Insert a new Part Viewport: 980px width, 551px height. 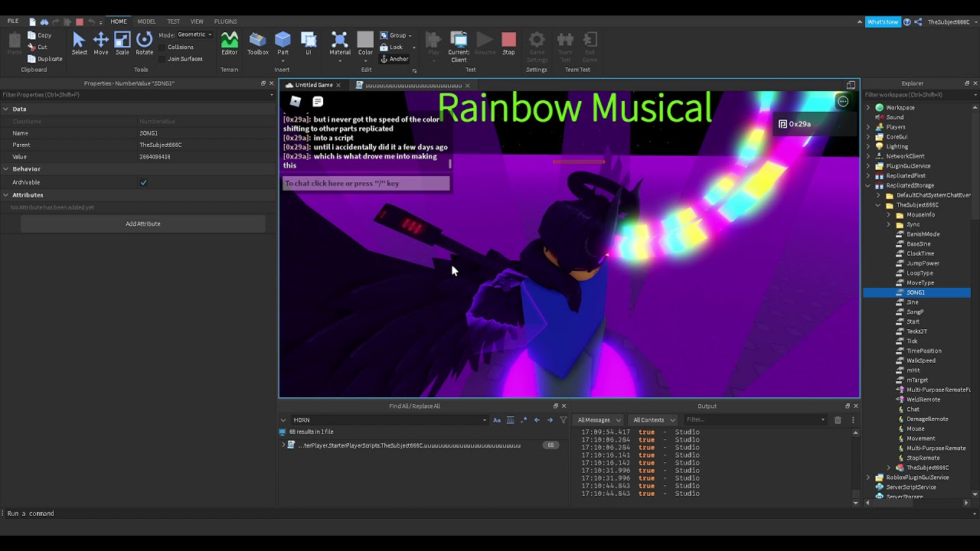coord(283,44)
